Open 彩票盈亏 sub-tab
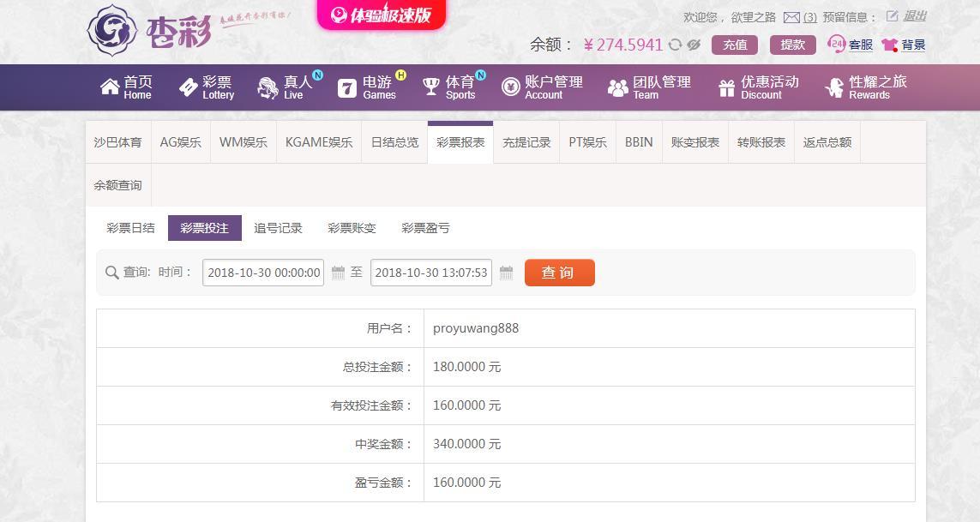980x522 pixels. (x=425, y=228)
